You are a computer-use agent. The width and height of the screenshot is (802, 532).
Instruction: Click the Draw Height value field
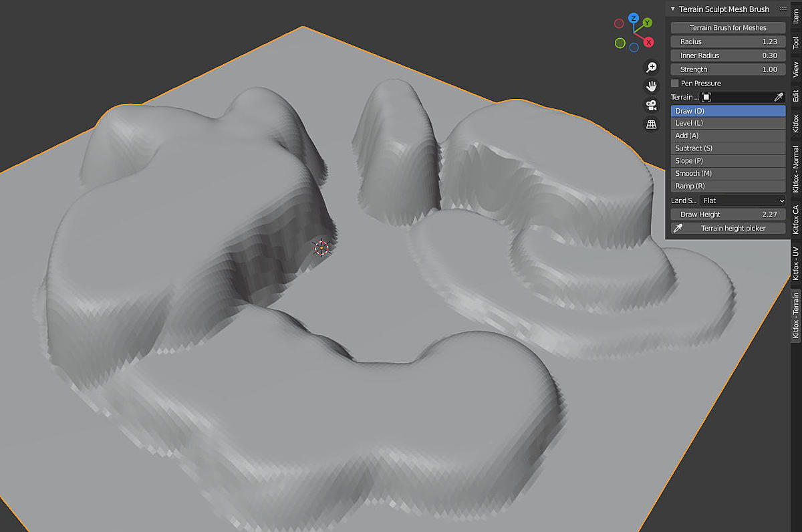pos(727,214)
